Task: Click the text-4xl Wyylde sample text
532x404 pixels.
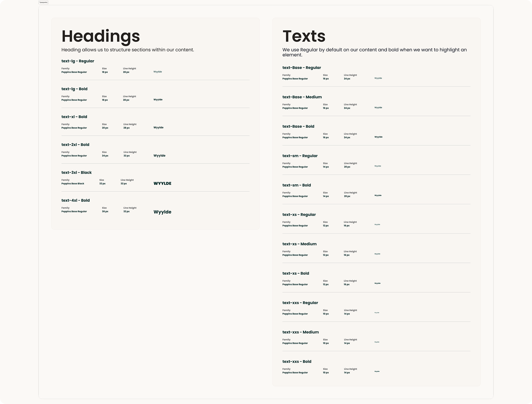Action: click(162, 212)
